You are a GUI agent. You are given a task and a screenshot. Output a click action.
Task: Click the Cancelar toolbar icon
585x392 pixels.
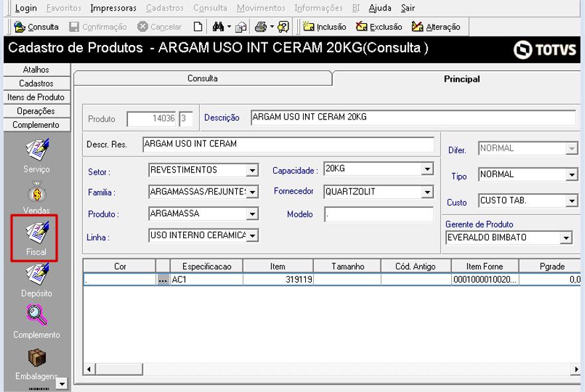143,27
